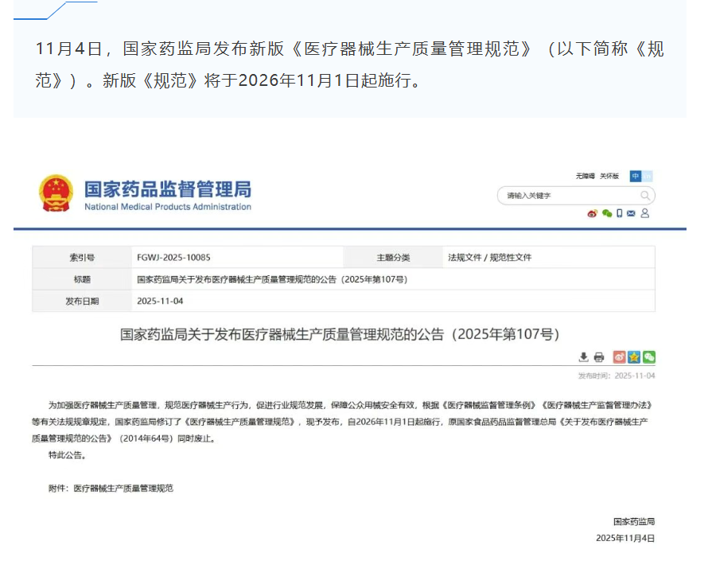Share the announcement to WeChat
This screenshot has height=588, width=708.
(x=649, y=357)
